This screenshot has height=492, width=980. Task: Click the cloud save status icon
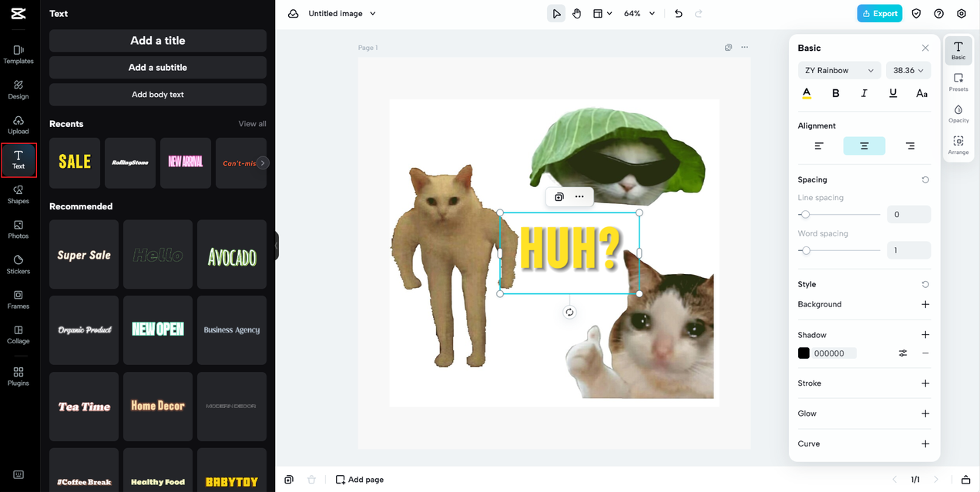293,14
